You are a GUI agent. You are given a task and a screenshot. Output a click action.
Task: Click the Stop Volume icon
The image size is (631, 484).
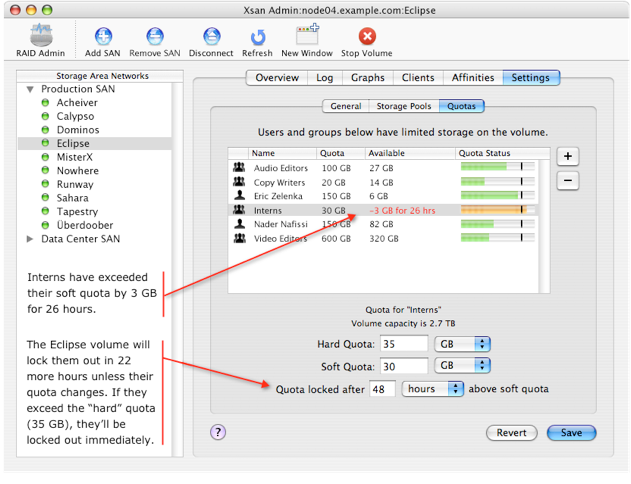pos(367,38)
